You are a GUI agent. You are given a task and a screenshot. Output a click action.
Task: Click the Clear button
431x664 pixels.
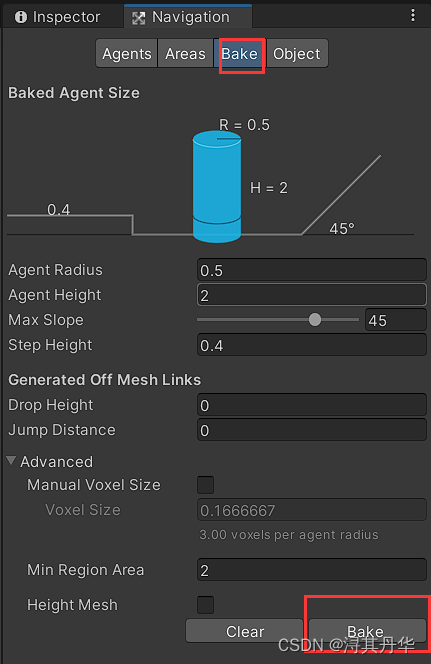[245, 631]
